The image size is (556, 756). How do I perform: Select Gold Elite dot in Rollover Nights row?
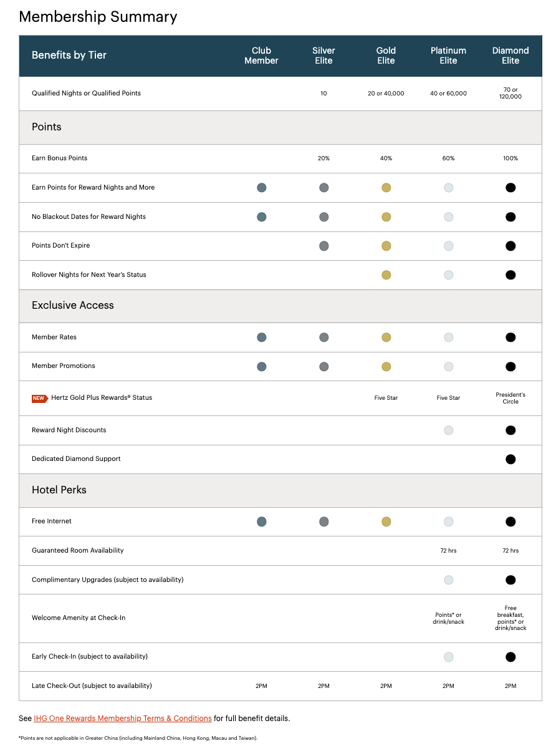pos(386,275)
